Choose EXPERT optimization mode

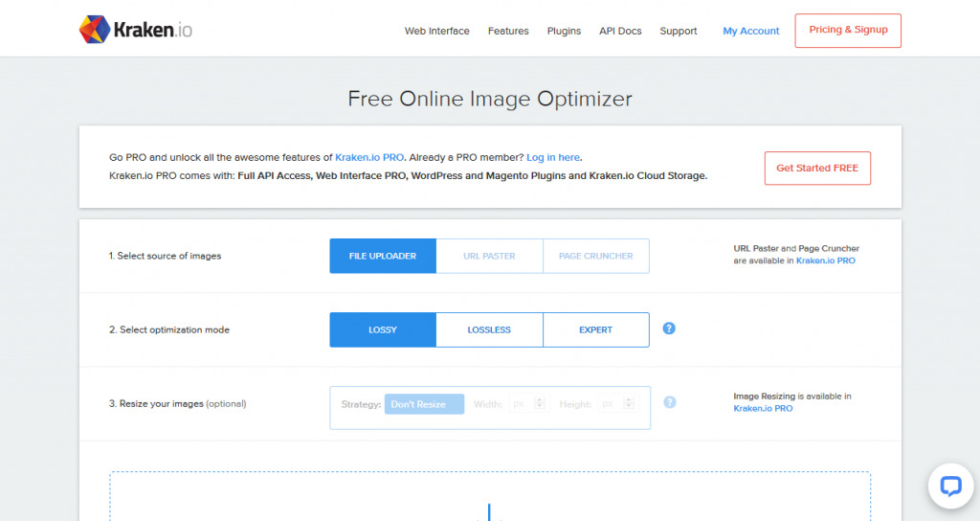pyautogui.click(x=595, y=329)
